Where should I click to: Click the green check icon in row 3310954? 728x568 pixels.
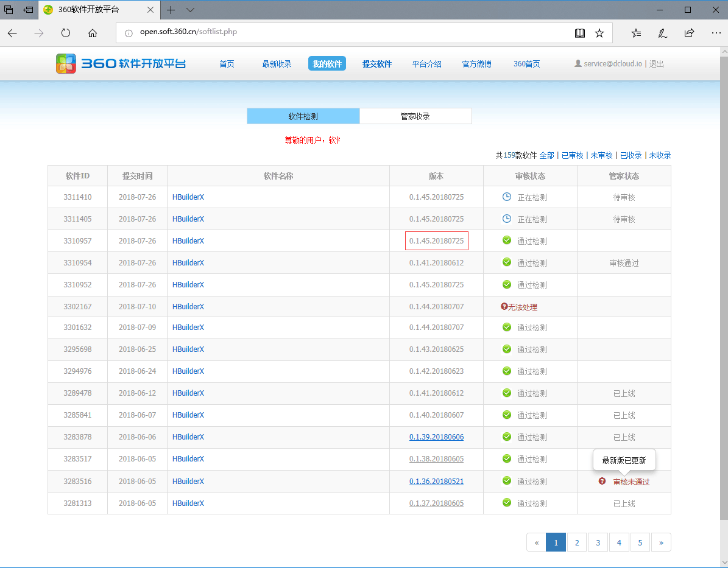coord(506,262)
